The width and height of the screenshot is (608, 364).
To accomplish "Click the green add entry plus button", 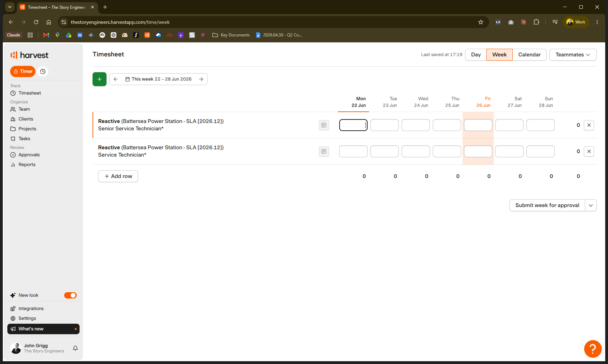I will coord(100,79).
